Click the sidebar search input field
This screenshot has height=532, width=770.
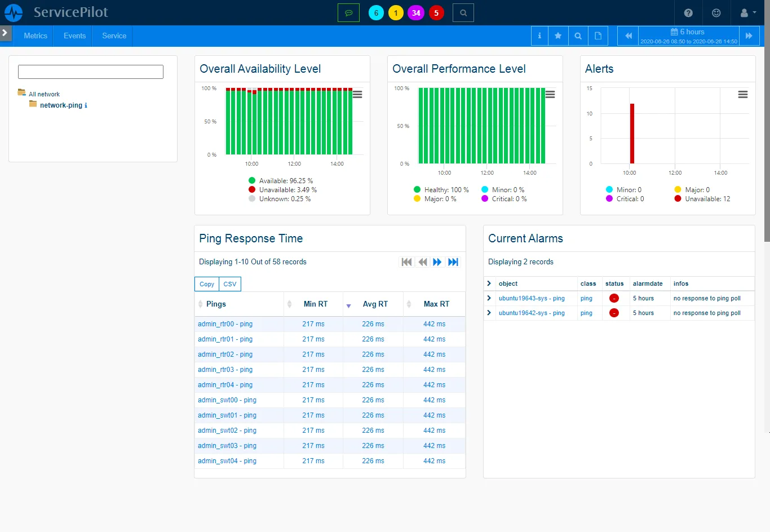point(90,72)
